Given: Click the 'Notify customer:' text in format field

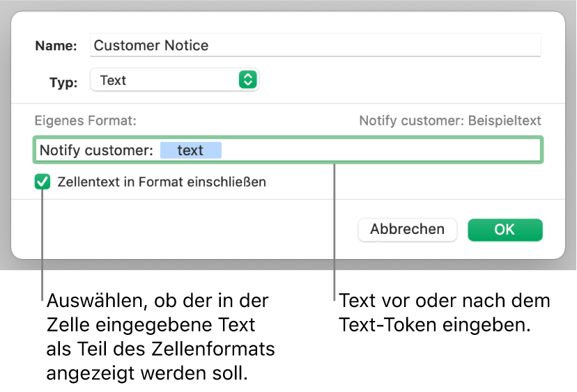Looking at the screenshot, I should (95, 150).
